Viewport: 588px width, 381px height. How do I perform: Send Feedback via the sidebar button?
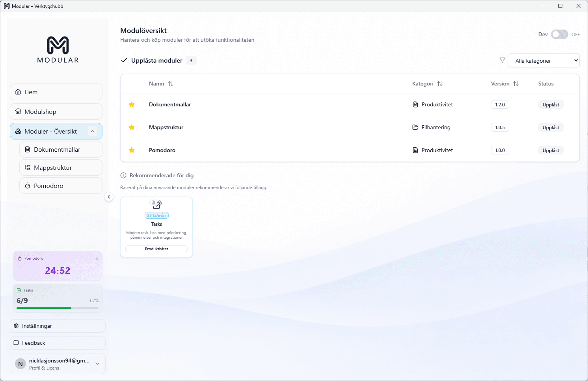pos(33,343)
